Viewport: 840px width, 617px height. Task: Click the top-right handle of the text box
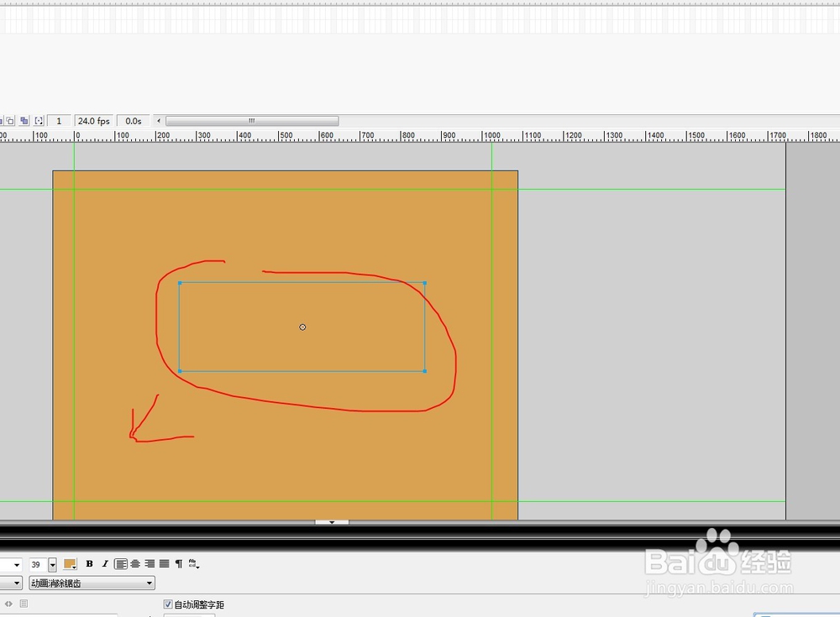[x=425, y=283]
